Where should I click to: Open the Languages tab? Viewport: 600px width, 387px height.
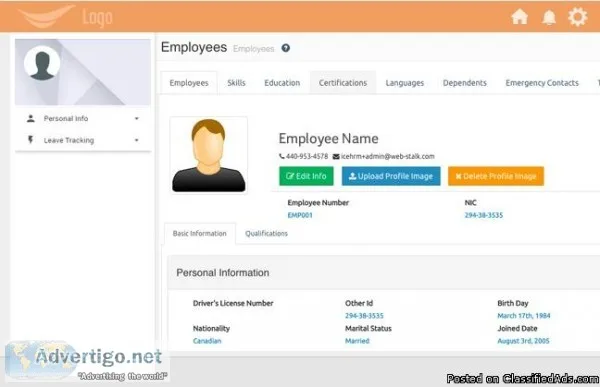(404, 83)
